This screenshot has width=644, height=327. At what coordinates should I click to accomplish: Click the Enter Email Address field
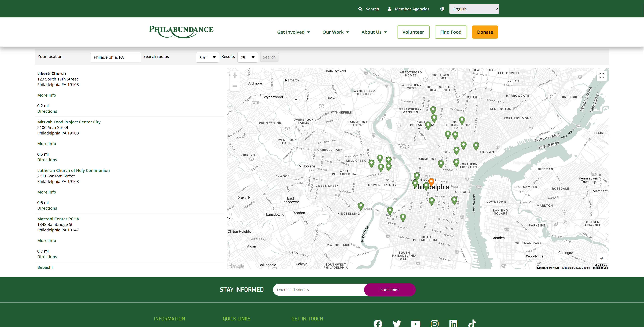click(318, 290)
